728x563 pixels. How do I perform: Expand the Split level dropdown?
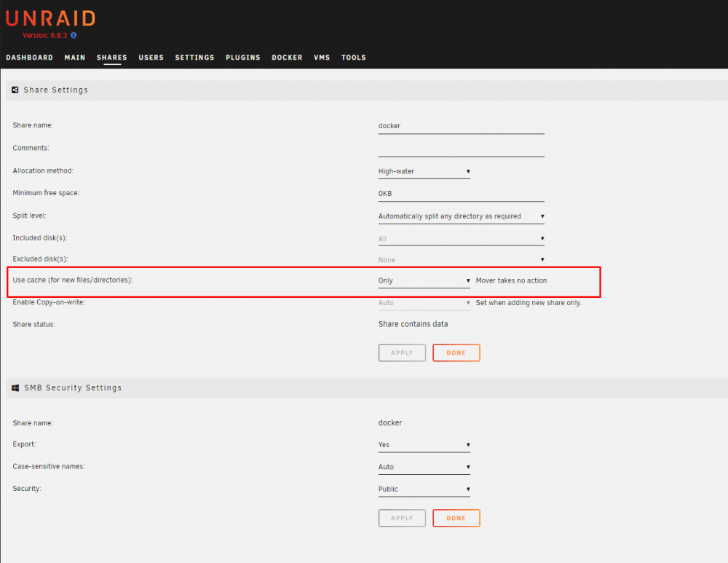coord(461,216)
